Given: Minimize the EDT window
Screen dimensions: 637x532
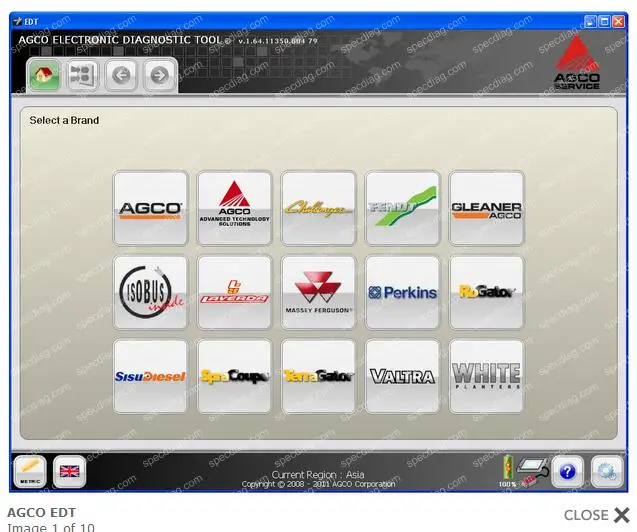Looking at the screenshot, I should [591, 22].
